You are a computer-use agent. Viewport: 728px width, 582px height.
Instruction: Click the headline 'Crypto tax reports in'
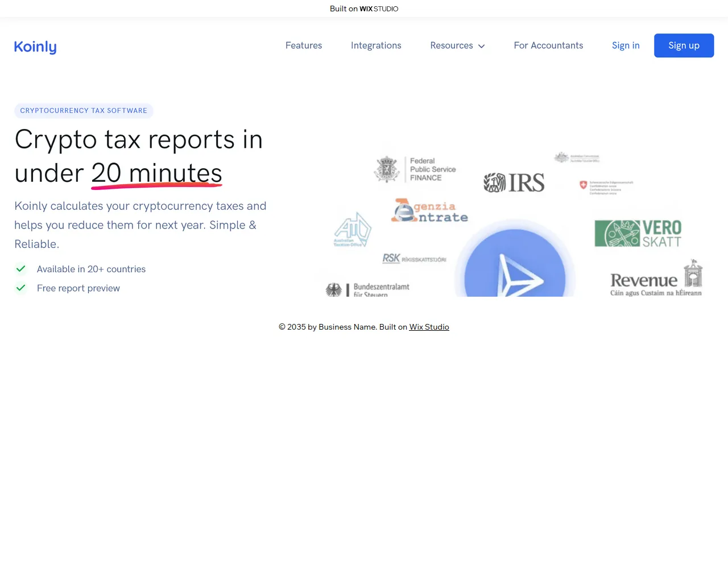139,139
